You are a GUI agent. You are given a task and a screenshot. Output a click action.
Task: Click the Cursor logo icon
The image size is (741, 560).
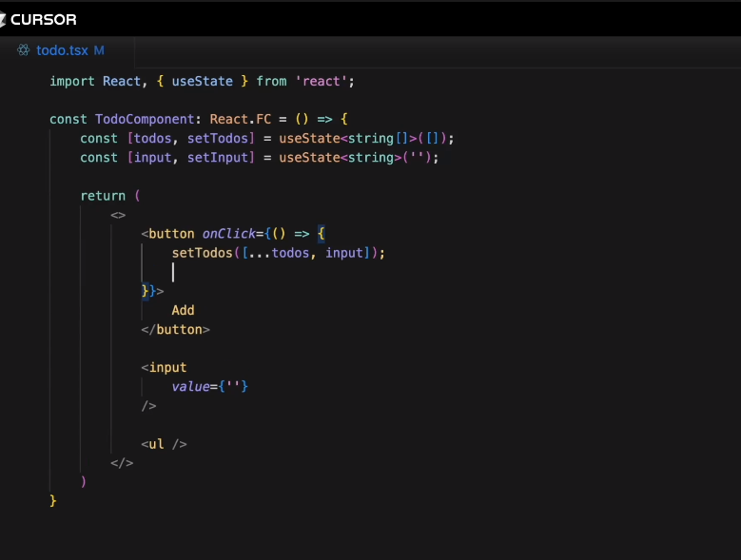(x=4, y=19)
